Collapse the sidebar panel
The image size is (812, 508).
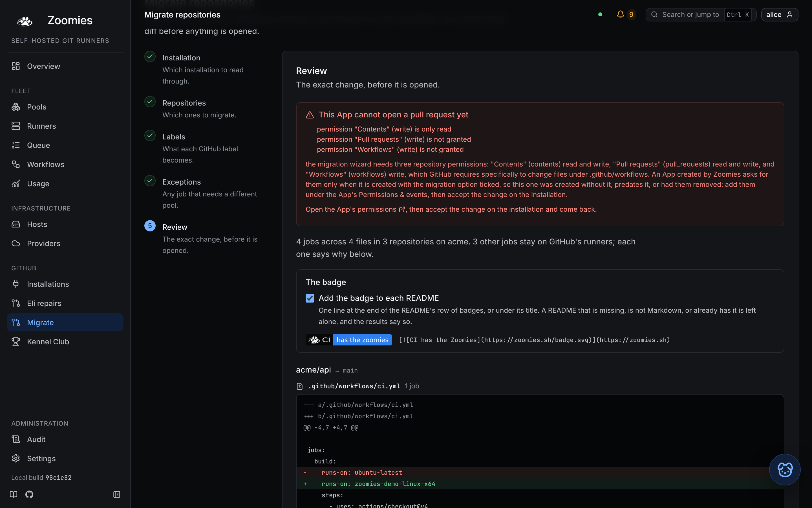point(117,494)
